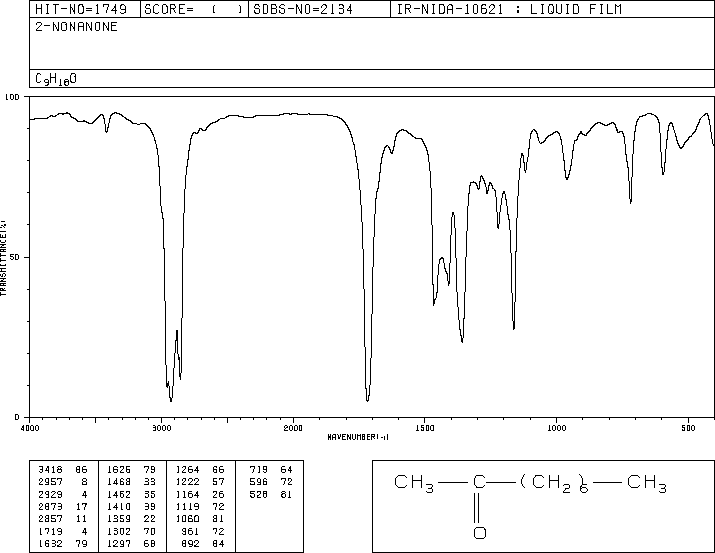This screenshot has width=715, height=553.
Task: Select the SDBS-NO=2134 header text
Action: [303, 9]
